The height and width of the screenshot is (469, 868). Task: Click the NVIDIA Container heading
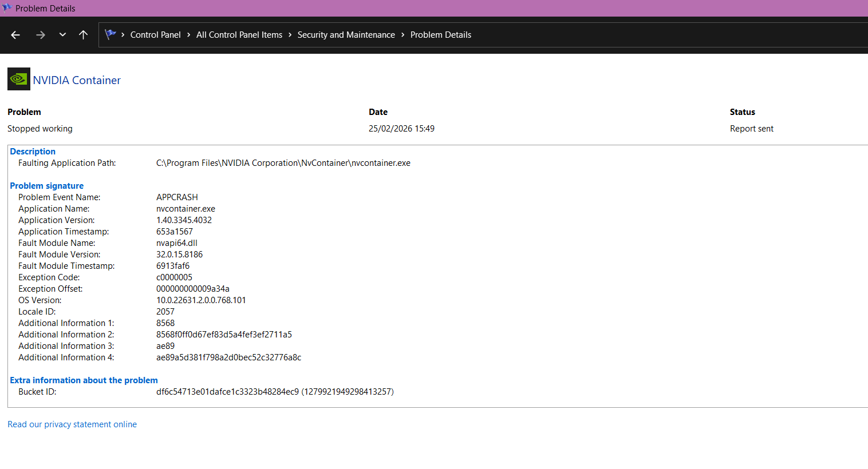tap(77, 80)
